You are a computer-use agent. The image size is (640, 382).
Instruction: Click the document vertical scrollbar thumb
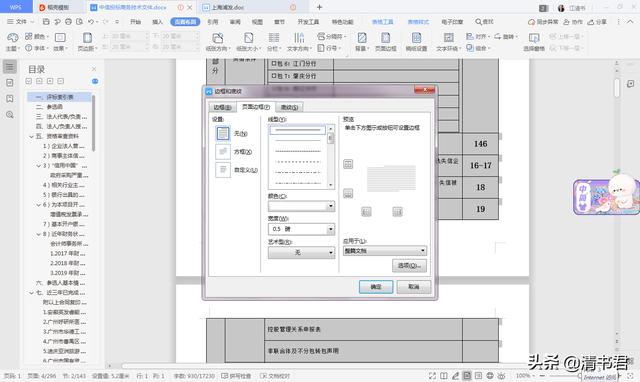tap(617, 88)
